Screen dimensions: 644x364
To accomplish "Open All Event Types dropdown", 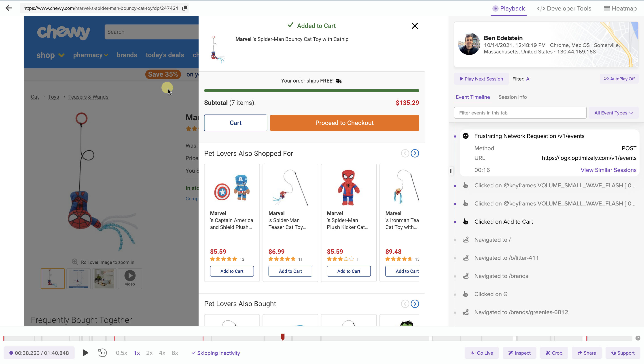I will click(x=614, y=113).
